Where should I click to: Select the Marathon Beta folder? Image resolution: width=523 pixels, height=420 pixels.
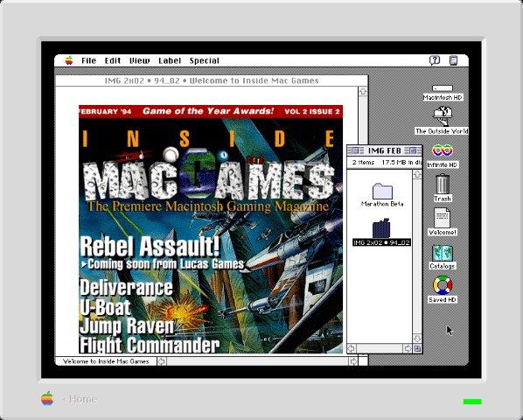382,191
